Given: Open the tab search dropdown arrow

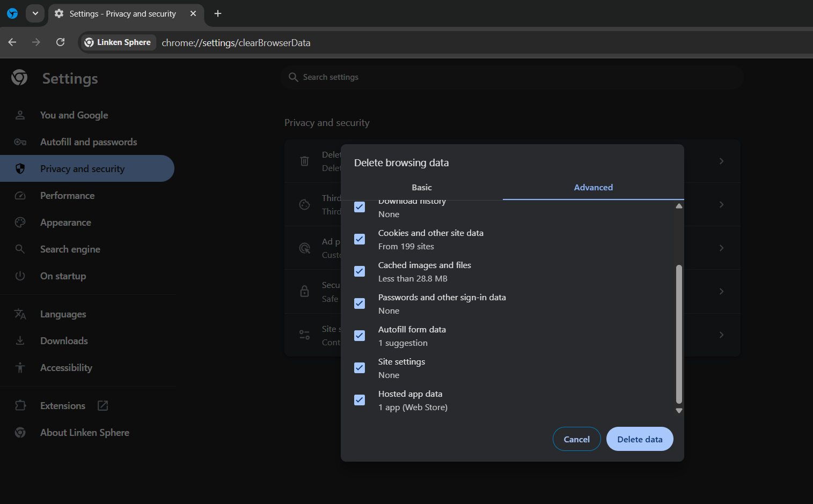Looking at the screenshot, I should coord(35,13).
